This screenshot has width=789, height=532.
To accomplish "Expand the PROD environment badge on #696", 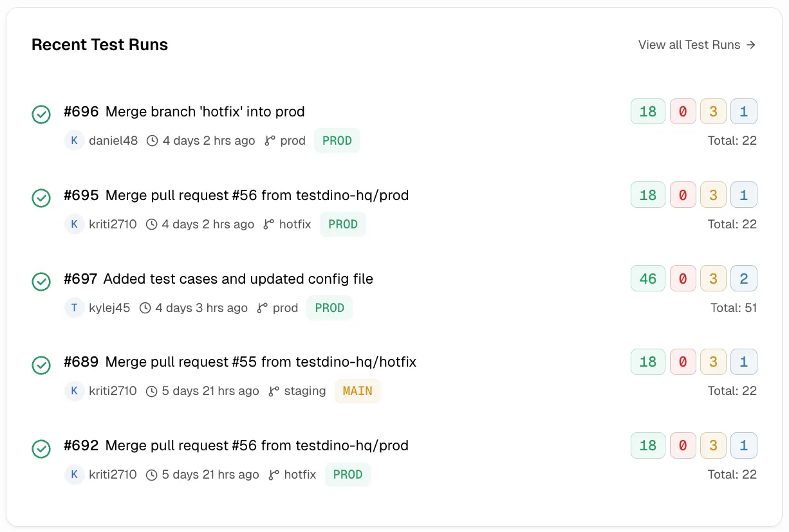I will pyautogui.click(x=337, y=140).
